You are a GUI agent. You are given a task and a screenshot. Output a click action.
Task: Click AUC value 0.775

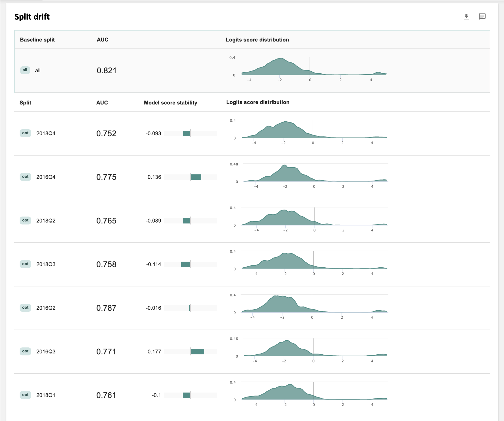click(x=106, y=177)
